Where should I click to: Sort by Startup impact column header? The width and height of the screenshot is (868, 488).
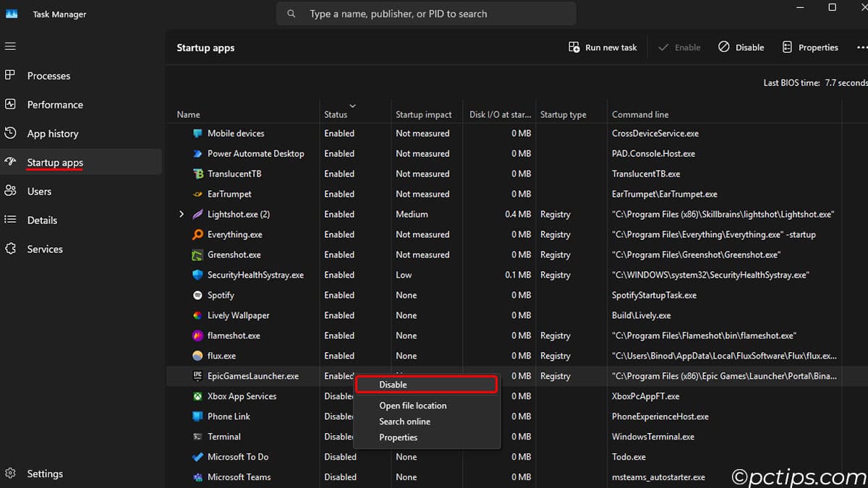click(x=423, y=114)
